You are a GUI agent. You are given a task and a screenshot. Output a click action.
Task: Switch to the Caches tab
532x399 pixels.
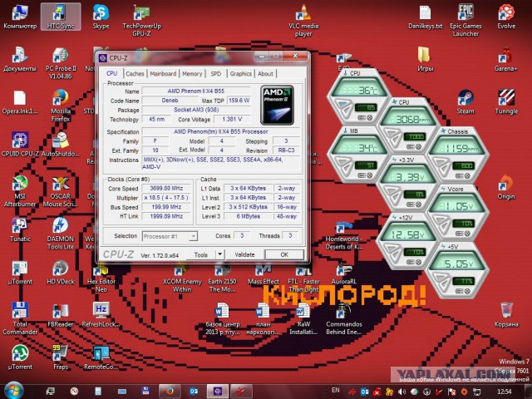[135, 74]
